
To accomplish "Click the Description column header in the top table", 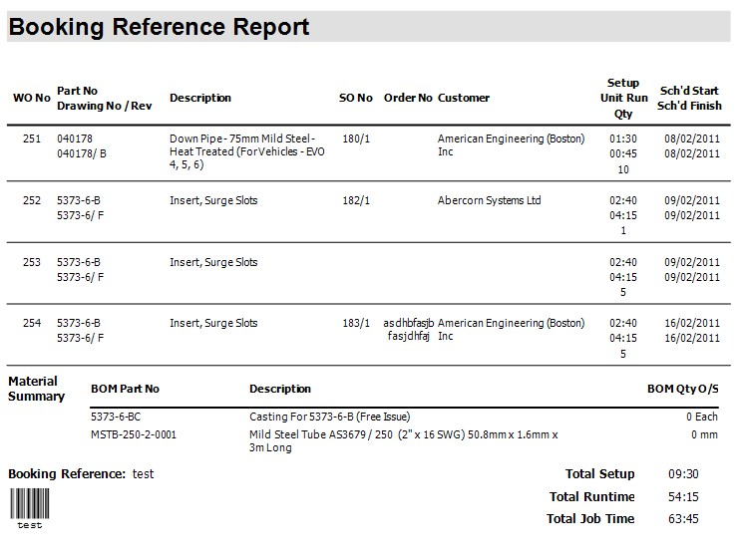I will (200, 99).
